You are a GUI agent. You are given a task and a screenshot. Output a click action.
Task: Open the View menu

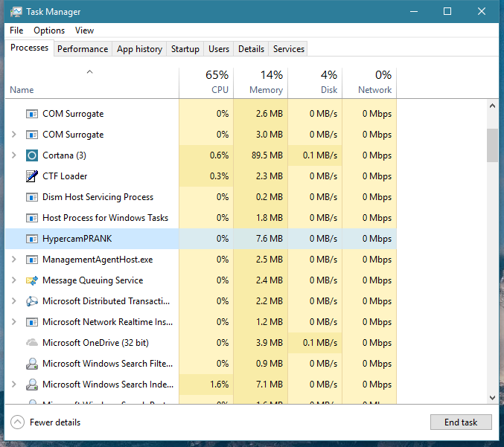coord(85,30)
